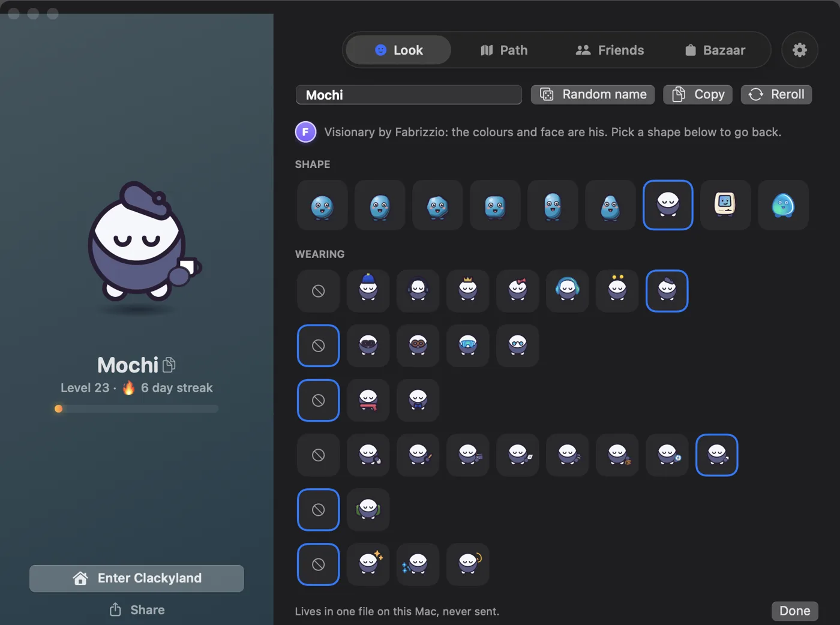This screenshot has height=625, width=840.
Task: Click Done to finish
Action: tap(795, 611)
